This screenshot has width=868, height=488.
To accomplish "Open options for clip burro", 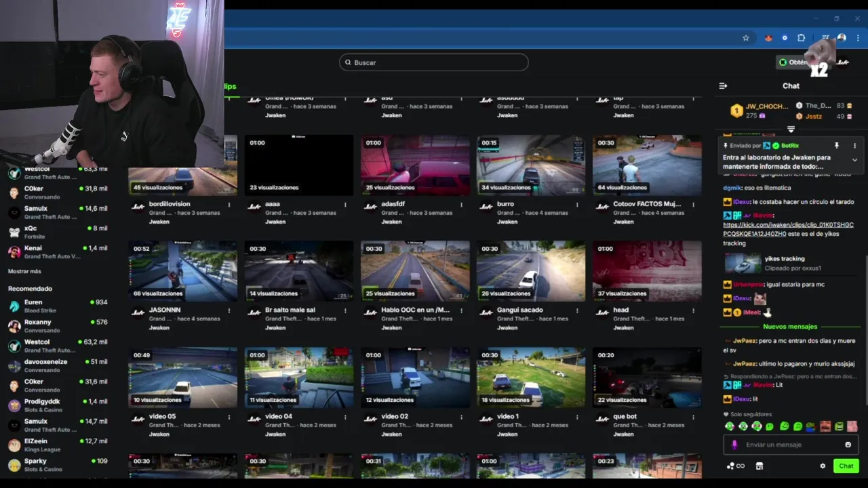I will pyautogui.click(x=577, y=204).
